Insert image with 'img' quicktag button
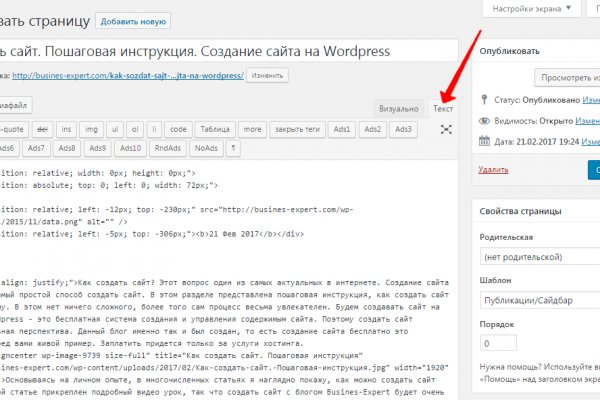600x400 pixels. point(92,129)
